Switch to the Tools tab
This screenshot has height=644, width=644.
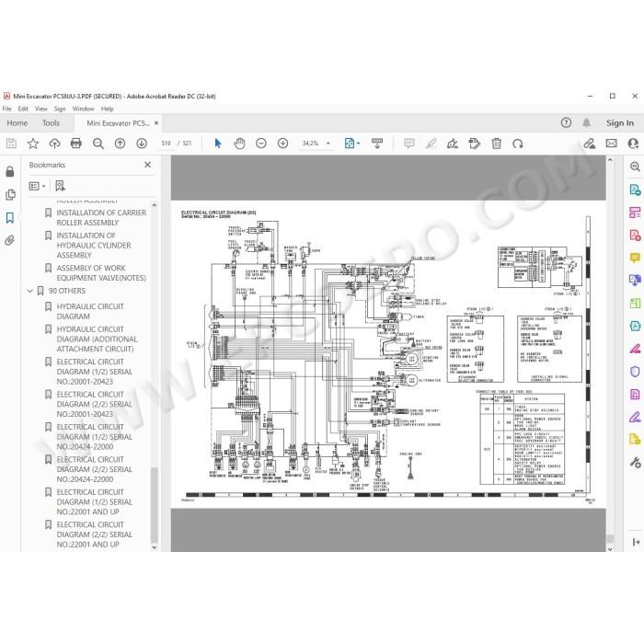click(x=51, y=122)
